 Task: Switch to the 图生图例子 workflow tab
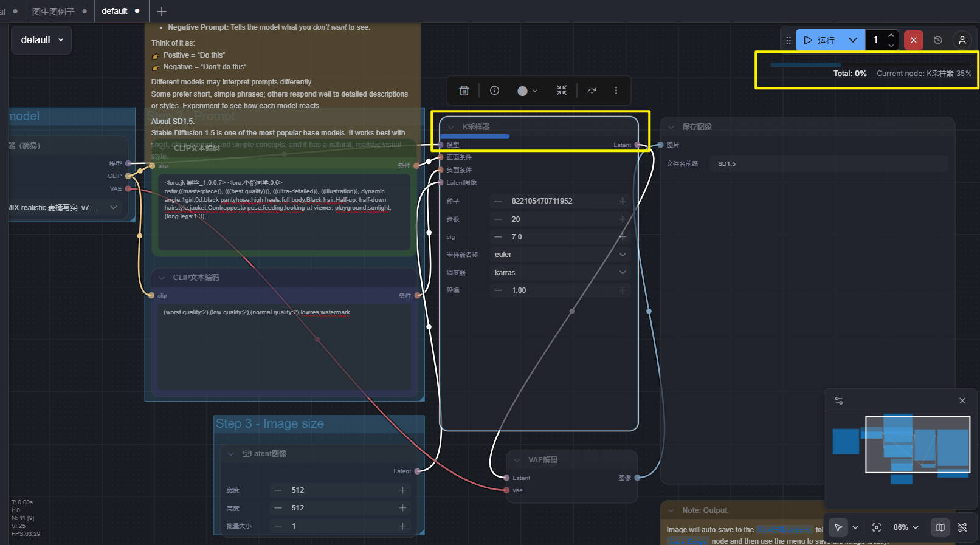pos(53,12)
